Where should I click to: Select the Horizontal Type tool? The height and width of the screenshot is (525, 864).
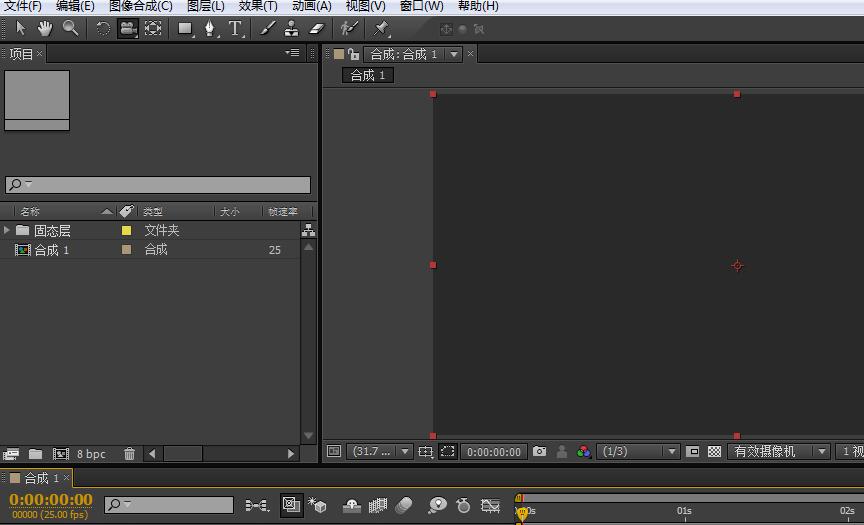point(235,28)
